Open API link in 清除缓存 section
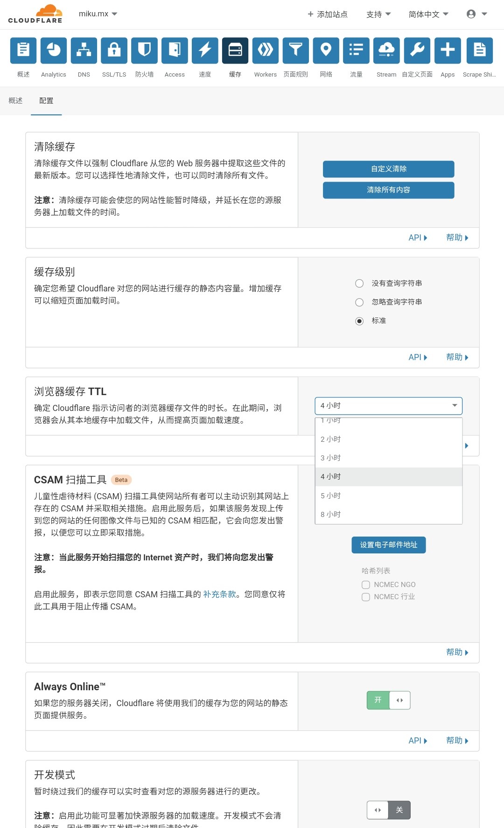This screenshot has height=828, width=504. tap(418, 238)
